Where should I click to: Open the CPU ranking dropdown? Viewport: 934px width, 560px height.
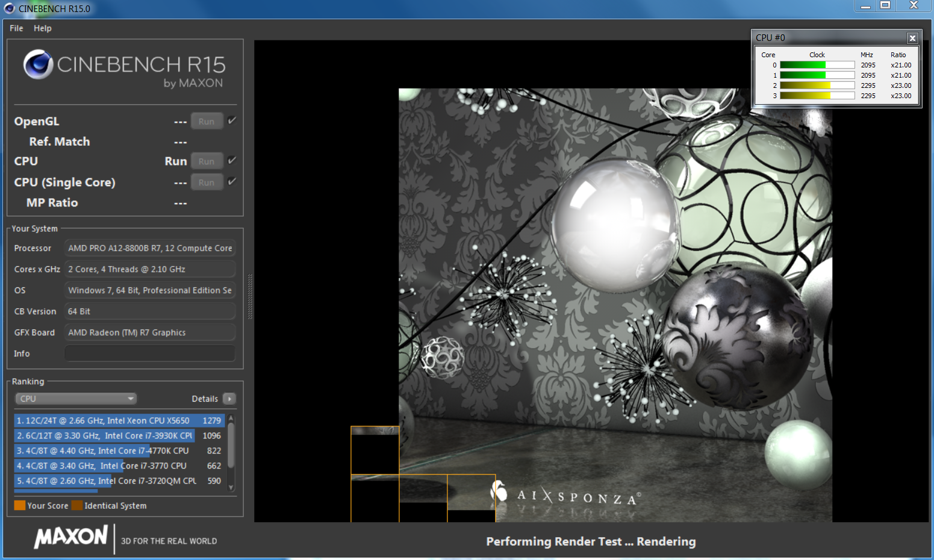pos(76,399)
